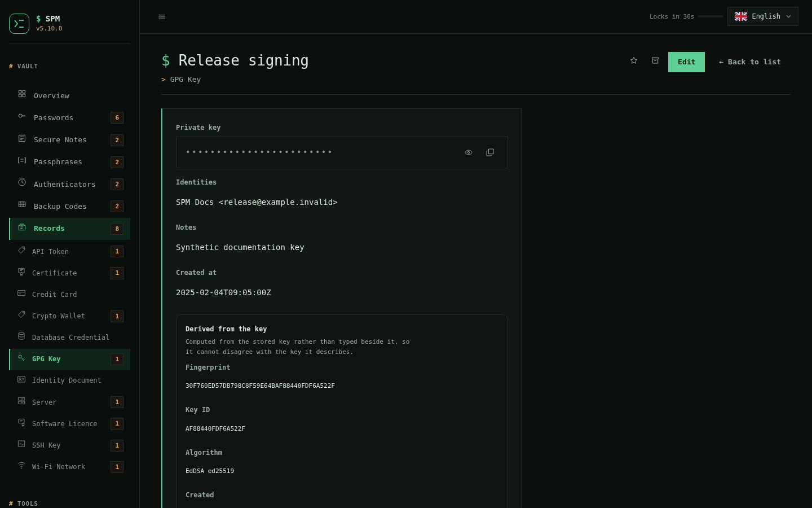
Task: Click the timestamp 2025-02-04T09:05:00Z
Action: pos(223,292)
